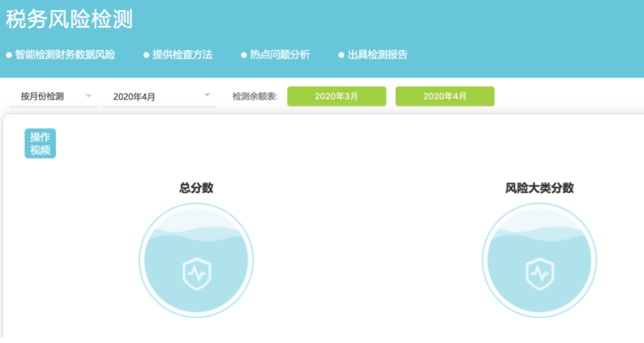This screenshot has height=343, width=644.
Task: Click the 提供检查方法 feature text
Action: tap(182, 55)
